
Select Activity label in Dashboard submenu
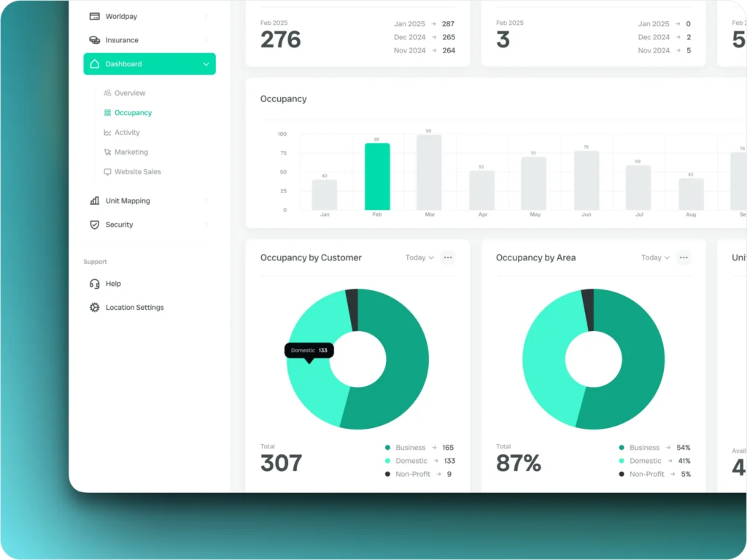tap(127, 133)
